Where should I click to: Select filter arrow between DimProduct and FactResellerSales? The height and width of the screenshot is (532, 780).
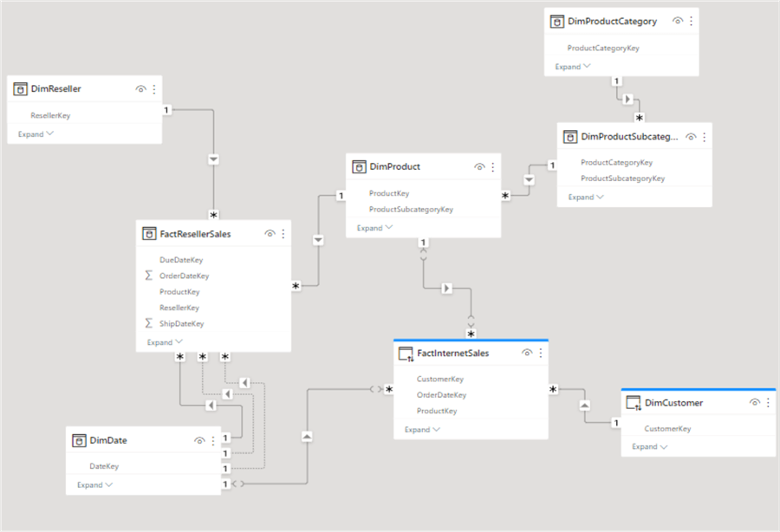pos(318,240)
